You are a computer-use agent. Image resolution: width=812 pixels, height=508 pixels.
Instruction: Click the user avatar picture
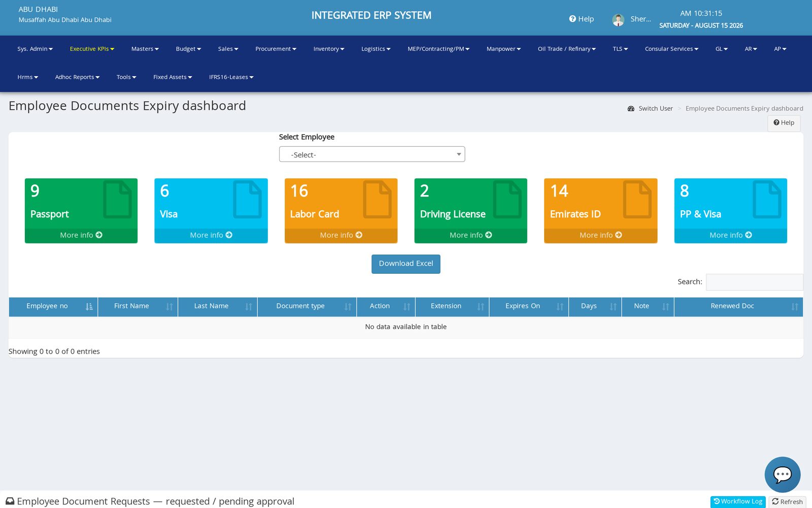[x=618, y=20]
